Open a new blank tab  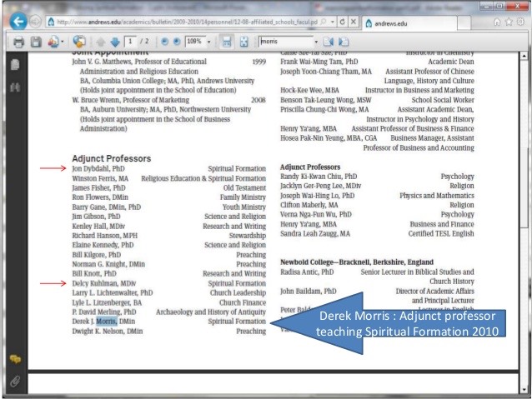pos(464,23)
